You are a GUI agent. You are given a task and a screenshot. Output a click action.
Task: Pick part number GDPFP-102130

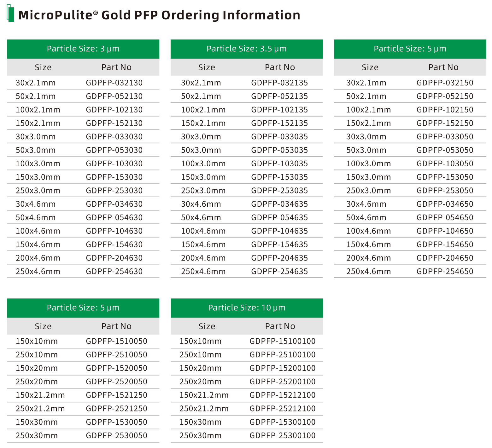[x=114, y=110]
